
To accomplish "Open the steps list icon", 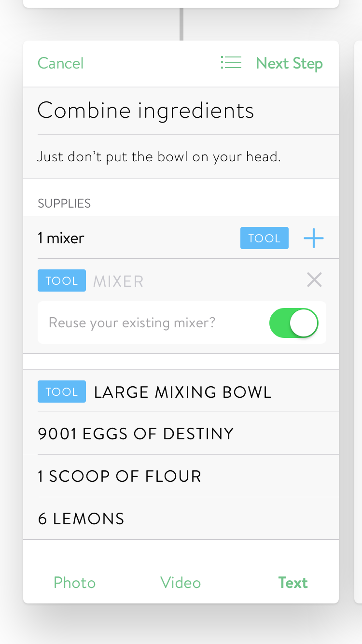I will [231, 63].
